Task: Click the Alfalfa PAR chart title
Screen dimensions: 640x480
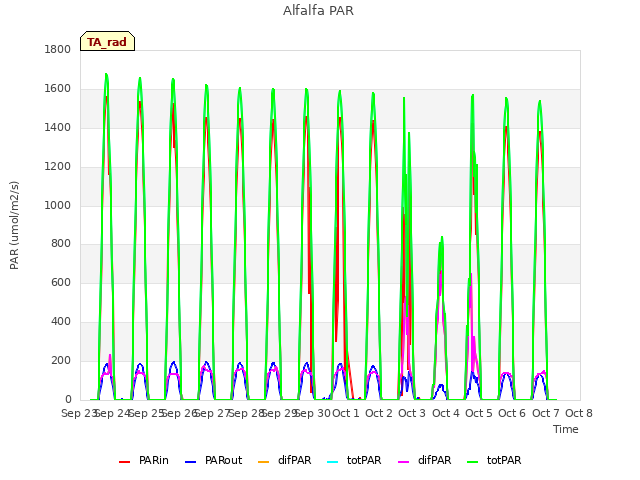Action: point(318,11)
